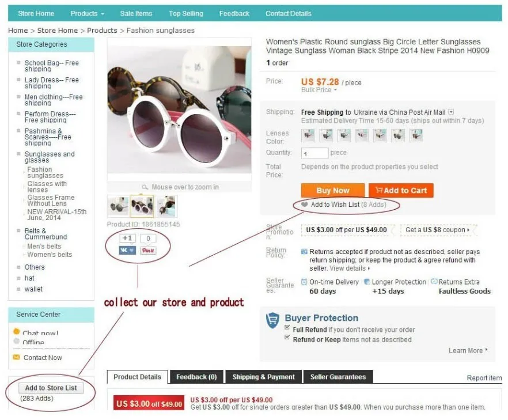
Task: Click the Buy Now button
Action: (x=333, y=190)
